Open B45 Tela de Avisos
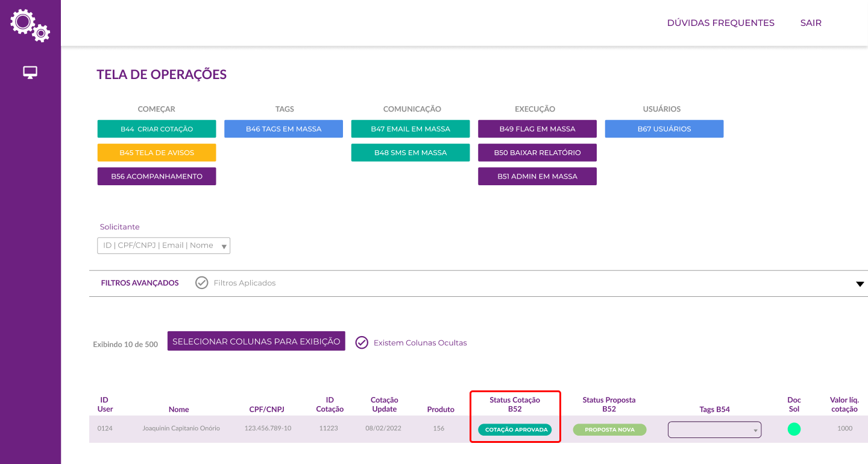This screenshot has height=464, width=868. click(157, 153)
